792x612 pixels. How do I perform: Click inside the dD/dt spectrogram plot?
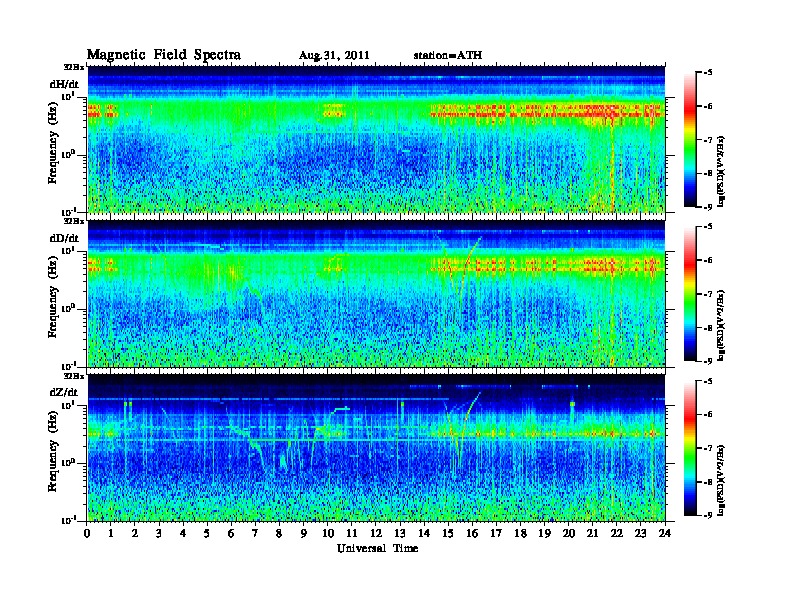click(376, 294)
